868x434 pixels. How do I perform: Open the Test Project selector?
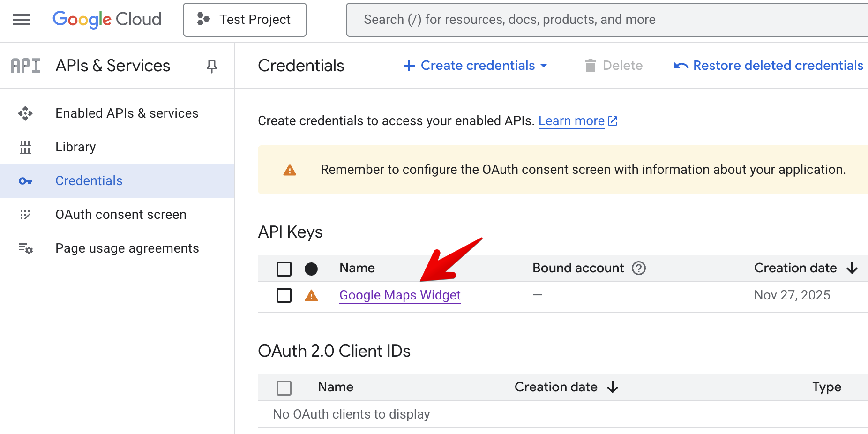click(x=245, y=20)
